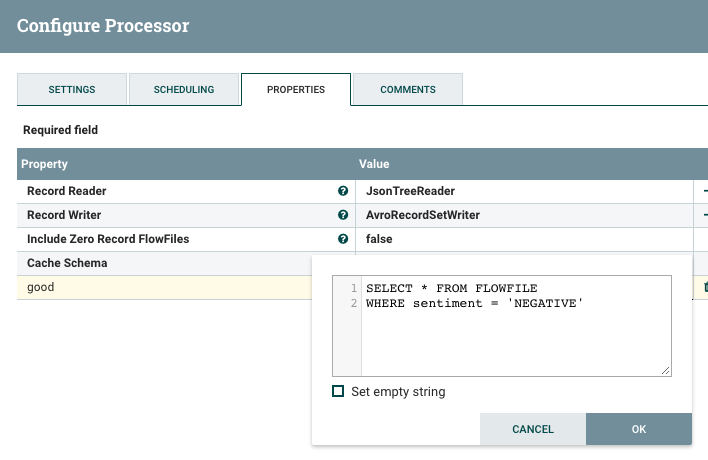Select the Properties tab
The image size is (708, 460).
click(296, 89)
